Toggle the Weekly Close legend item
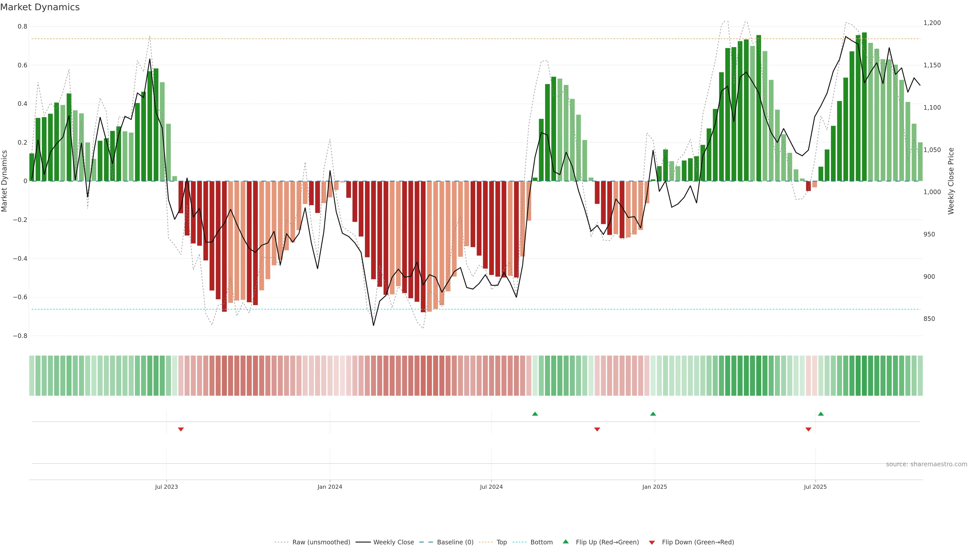 point(393,542)
